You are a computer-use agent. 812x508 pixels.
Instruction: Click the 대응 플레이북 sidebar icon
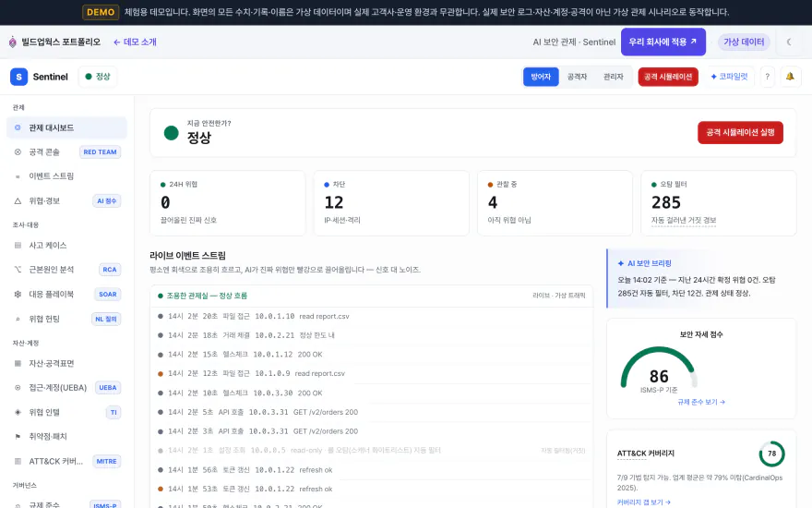point(18,294)
